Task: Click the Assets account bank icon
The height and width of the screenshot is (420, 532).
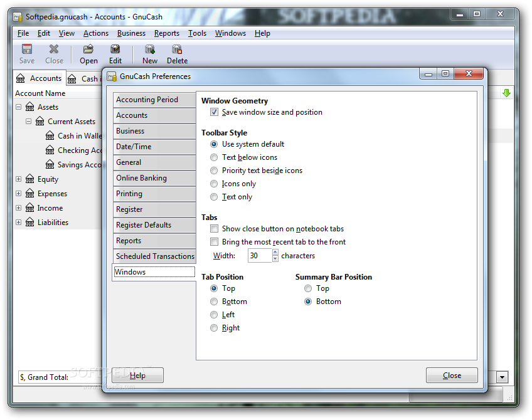Action: point(30,107)
